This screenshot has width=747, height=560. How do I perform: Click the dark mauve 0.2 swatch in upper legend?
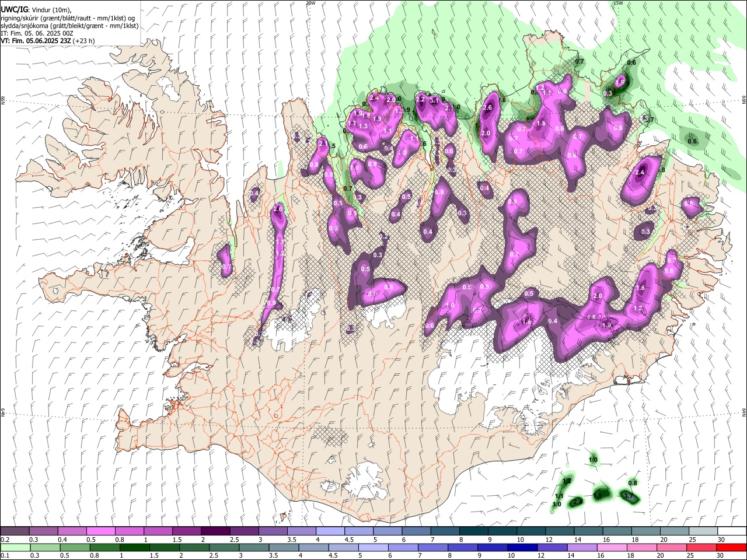(x=15, y=531)
